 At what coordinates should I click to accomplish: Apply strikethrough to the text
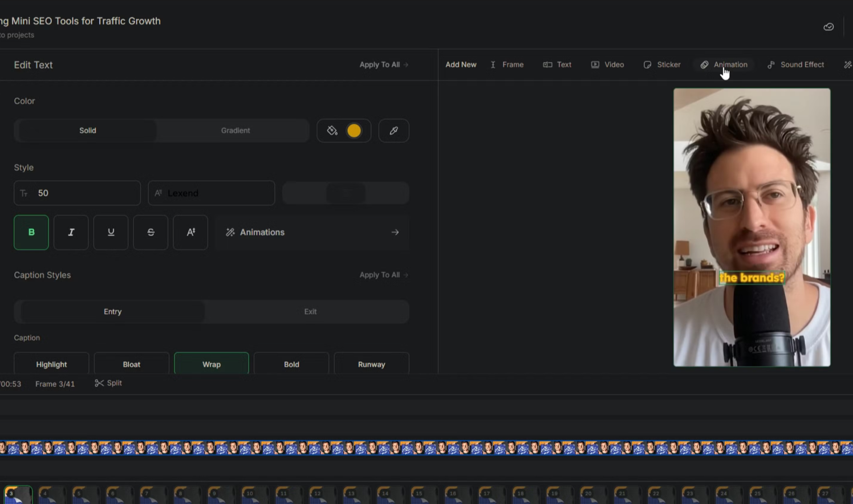point(151,232)
